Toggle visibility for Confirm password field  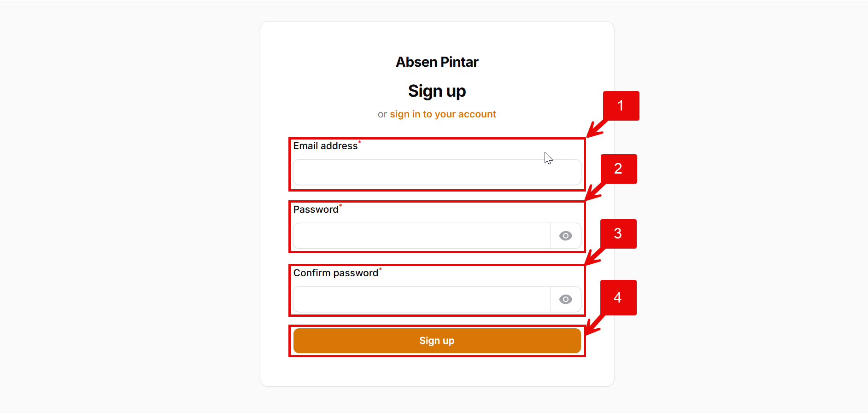tap(566, 299)
